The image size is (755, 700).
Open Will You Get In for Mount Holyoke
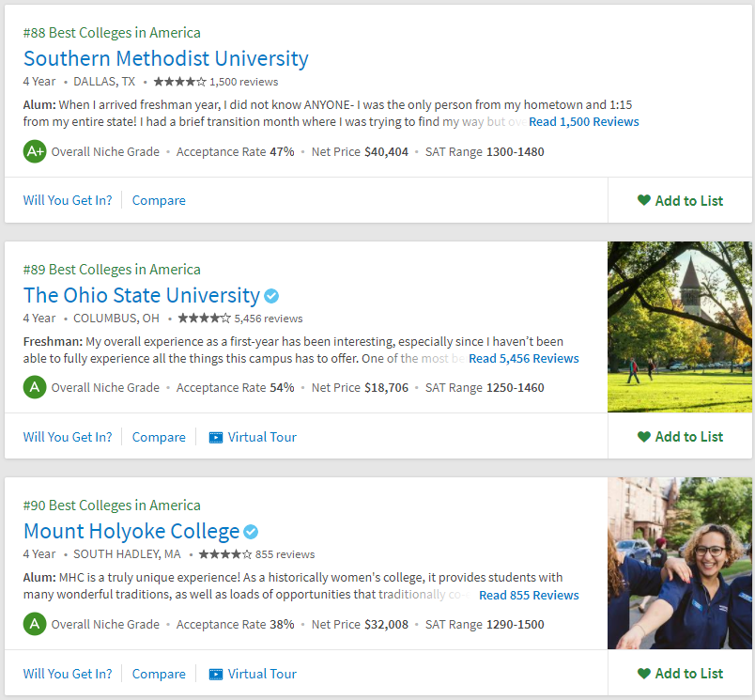coord(68,674)
